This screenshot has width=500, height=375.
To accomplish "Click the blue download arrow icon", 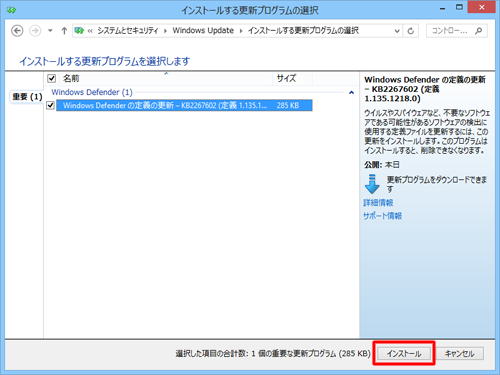I will (372, 184).
